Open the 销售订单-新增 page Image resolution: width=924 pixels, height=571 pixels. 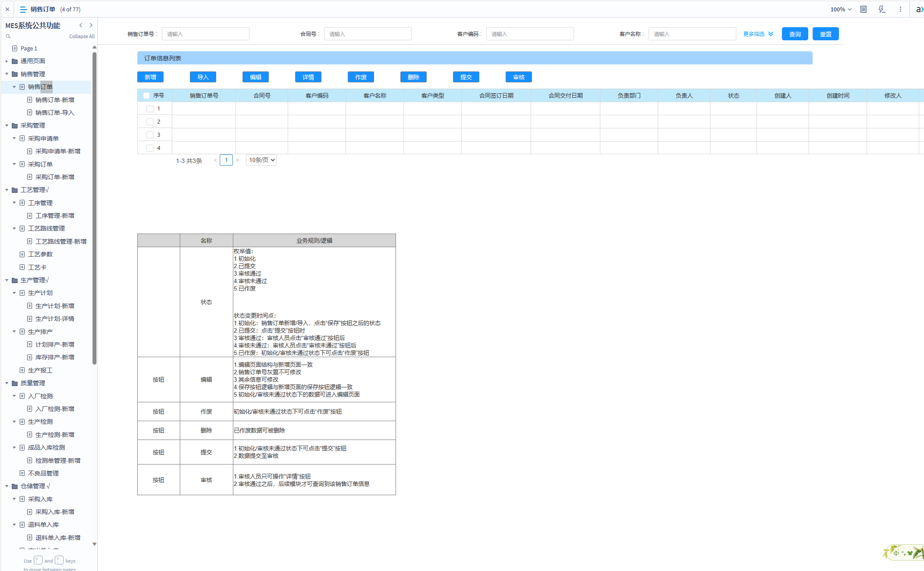55,100
